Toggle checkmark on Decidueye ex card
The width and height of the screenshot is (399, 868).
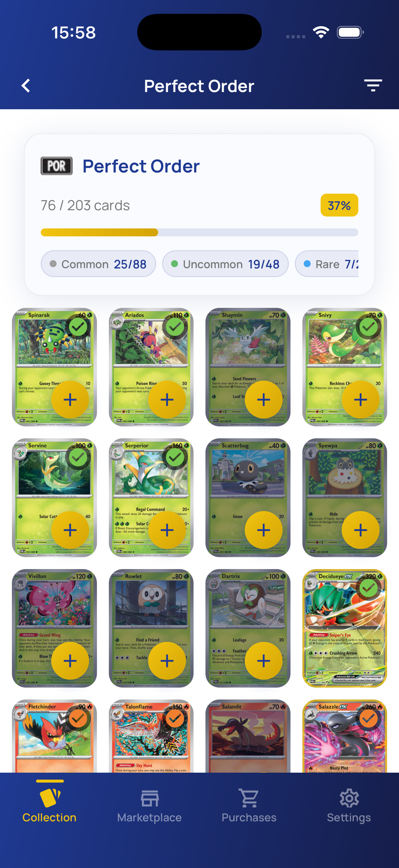point(369,588)
